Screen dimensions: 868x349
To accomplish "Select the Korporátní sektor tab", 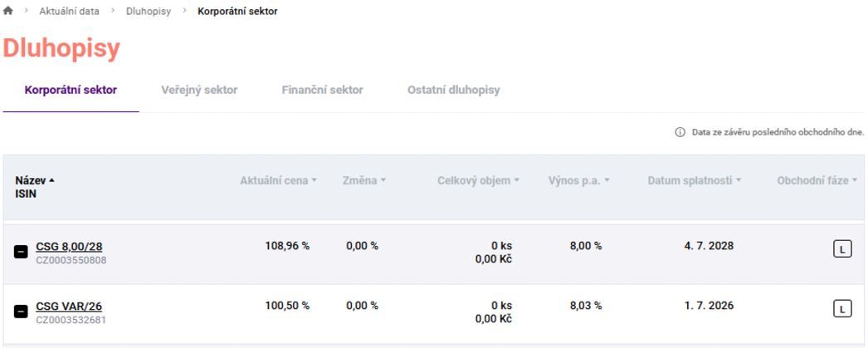I will point(71,90).
